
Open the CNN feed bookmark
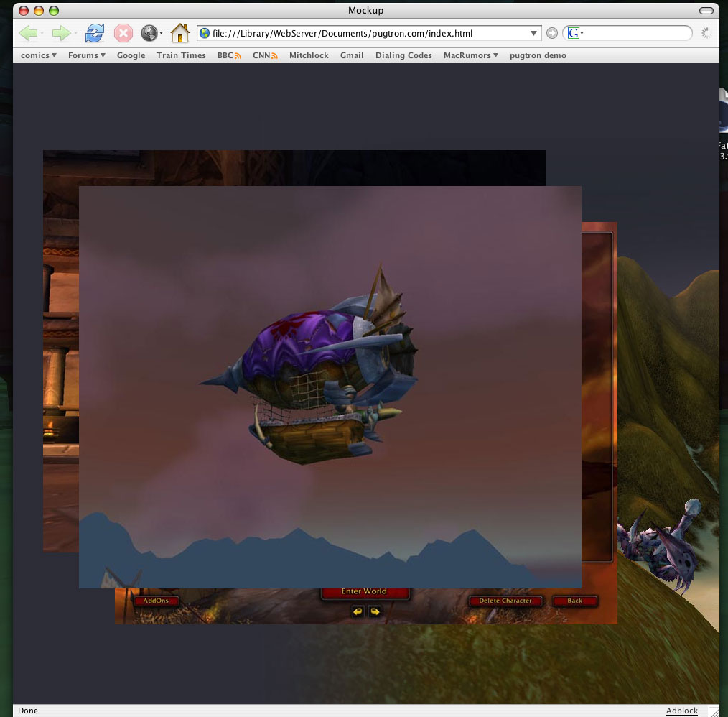(265, 55)
